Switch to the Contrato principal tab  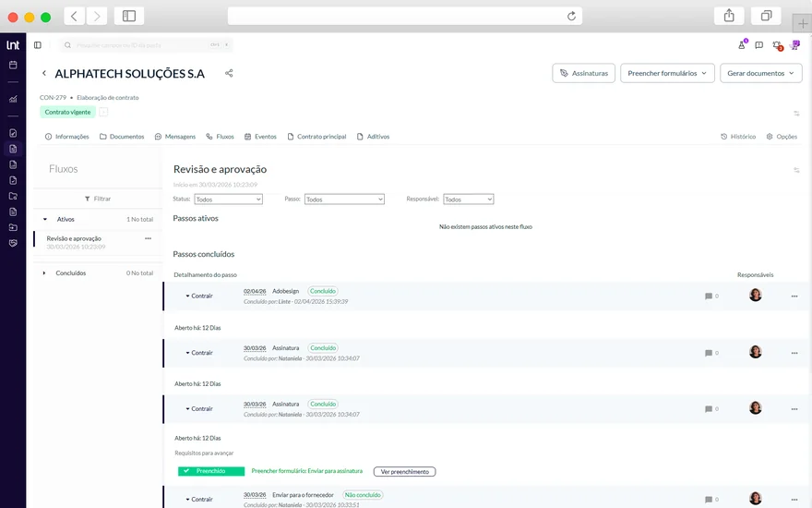pos(316,137)
